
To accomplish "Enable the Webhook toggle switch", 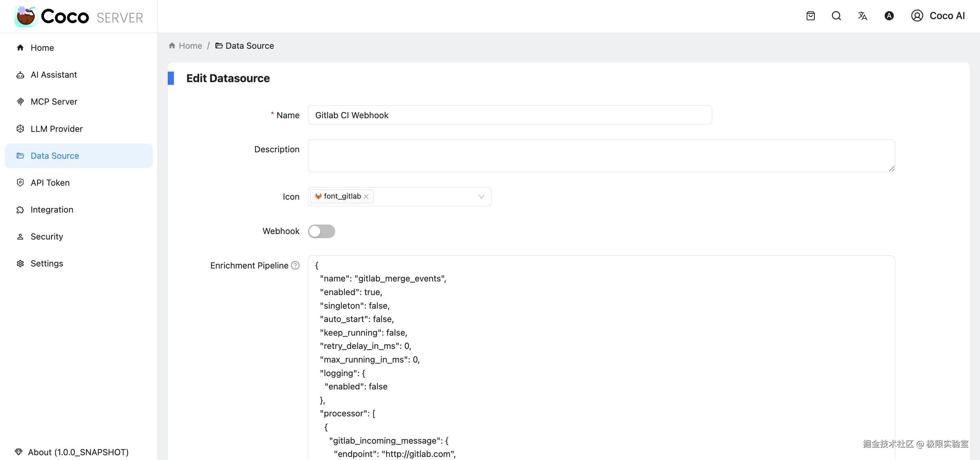I will (x=322, y=231).
